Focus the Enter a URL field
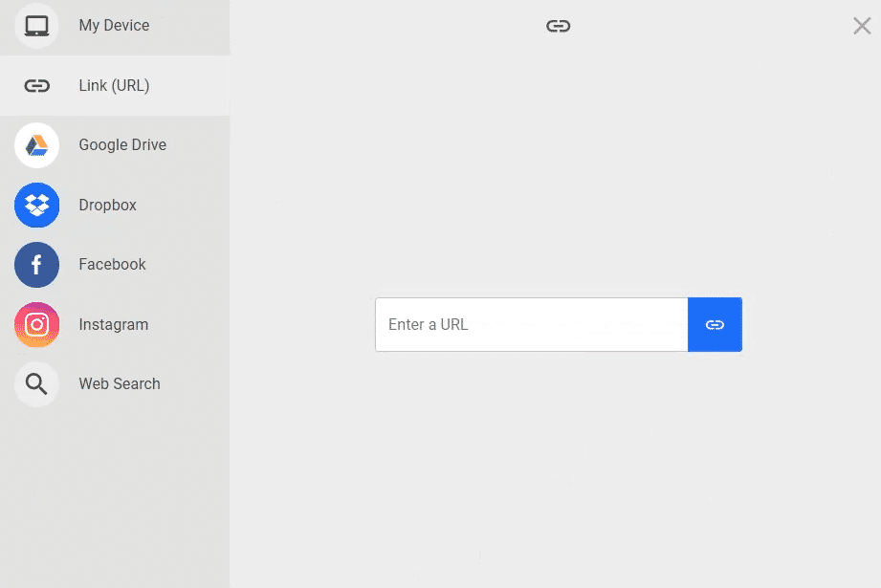 coord(532,325)
